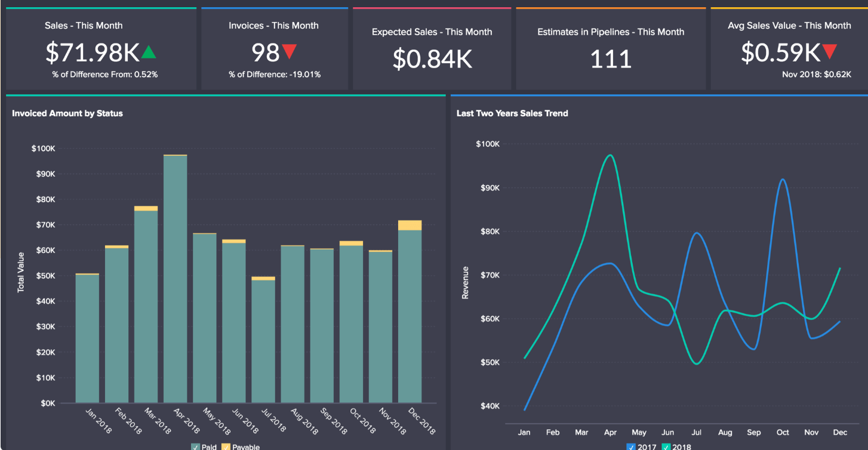Screen dimensions: 868x450
Task: Click the teal accent bar above Invoiced Amount chart
Action: (x=226, y=94)
